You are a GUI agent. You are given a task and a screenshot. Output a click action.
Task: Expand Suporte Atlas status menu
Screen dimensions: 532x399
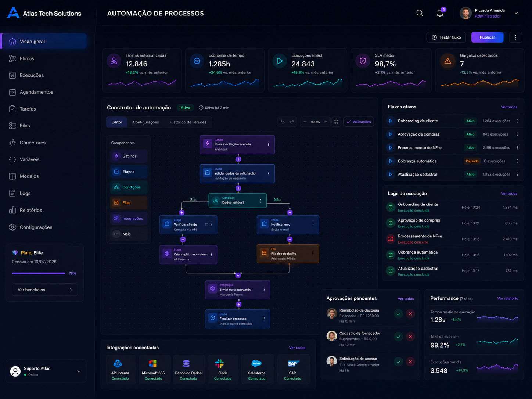[79, 371]
